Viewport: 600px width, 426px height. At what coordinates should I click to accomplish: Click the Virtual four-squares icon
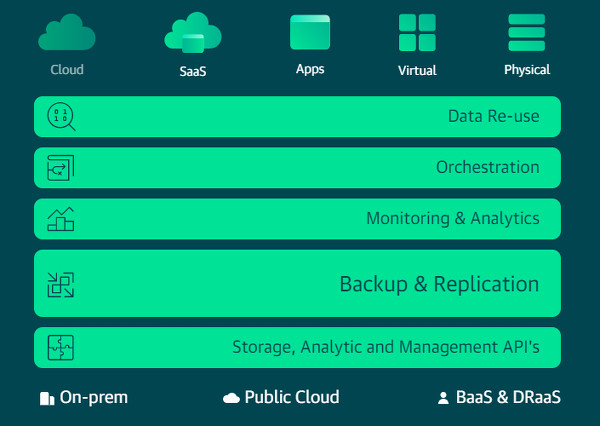click(417, 33)
